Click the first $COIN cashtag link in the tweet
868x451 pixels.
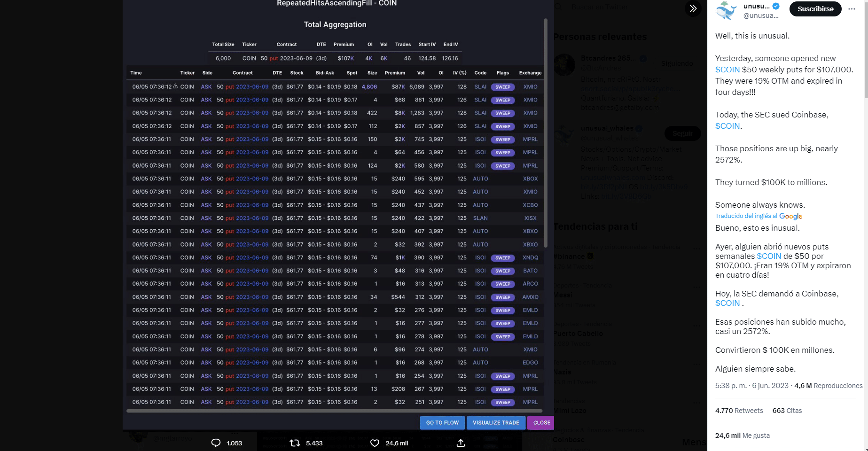pos(727,70)
